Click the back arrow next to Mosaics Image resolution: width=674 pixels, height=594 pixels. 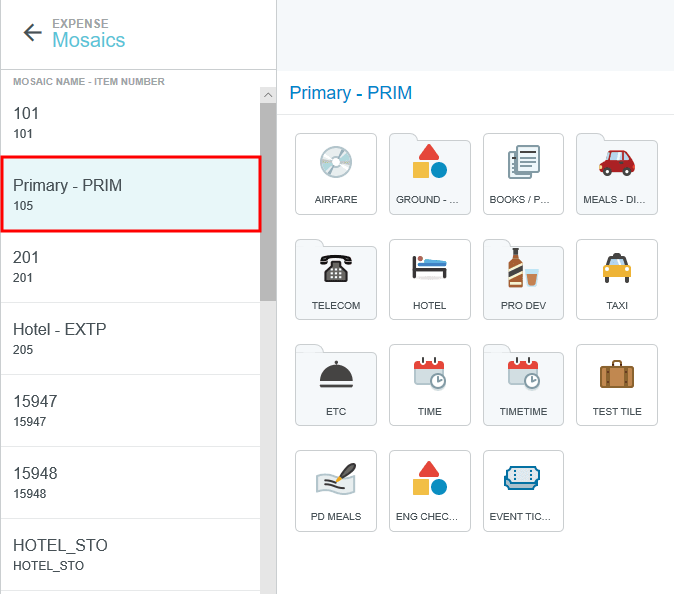coord(32,33)
